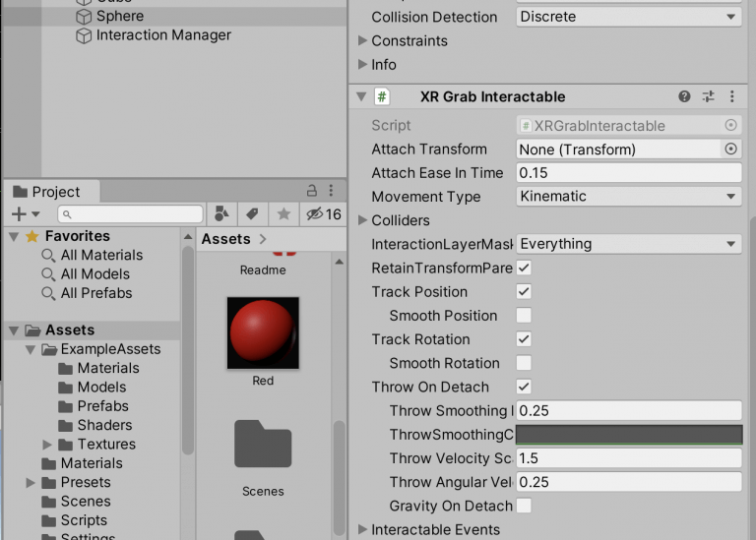Open Movement Type Kinematic dropdown
756x540 pixels.
coord(629,196)
